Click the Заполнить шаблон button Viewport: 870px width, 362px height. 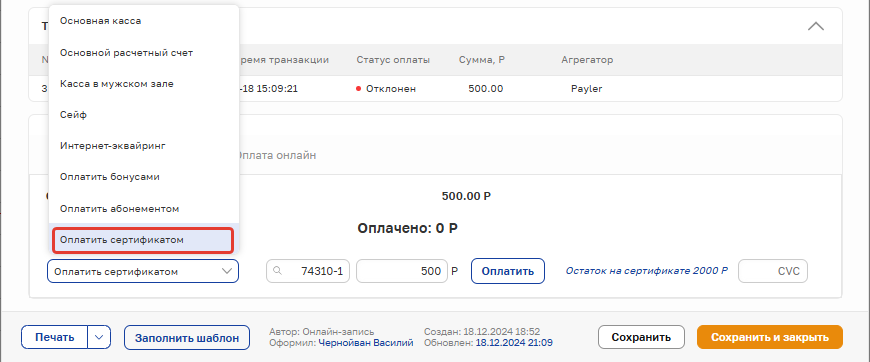[x=187, y=337]
